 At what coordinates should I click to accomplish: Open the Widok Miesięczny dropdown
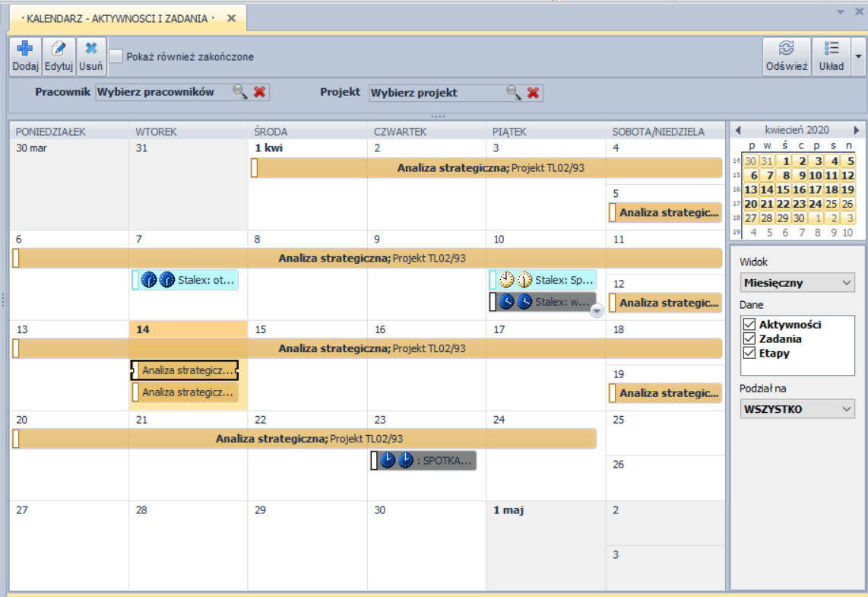point(797,283)
